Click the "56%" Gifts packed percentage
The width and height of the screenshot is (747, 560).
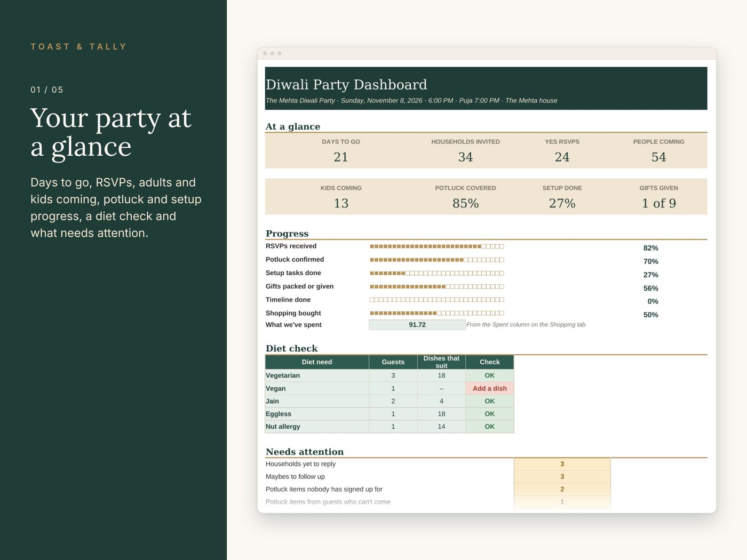(650, 288)
